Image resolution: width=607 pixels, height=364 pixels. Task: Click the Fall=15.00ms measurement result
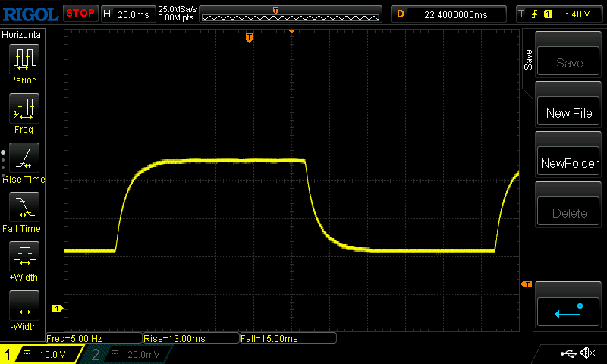[x=288, y=338]
